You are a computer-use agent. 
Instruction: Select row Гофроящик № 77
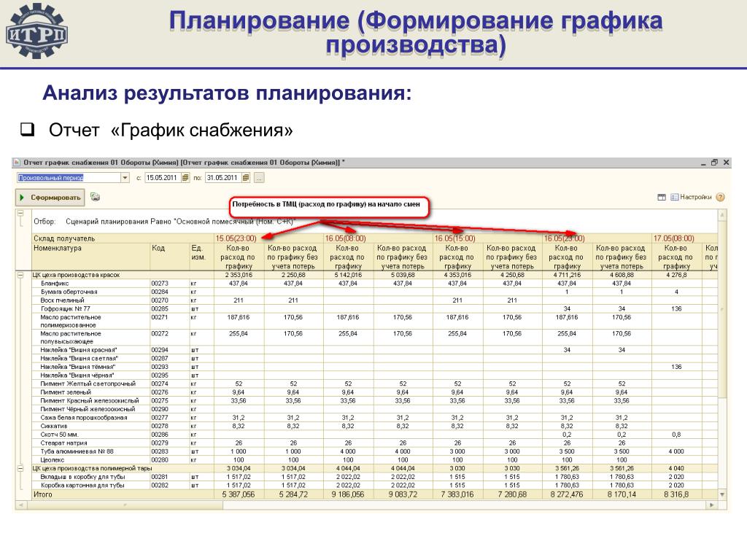(x=65, y=308)
